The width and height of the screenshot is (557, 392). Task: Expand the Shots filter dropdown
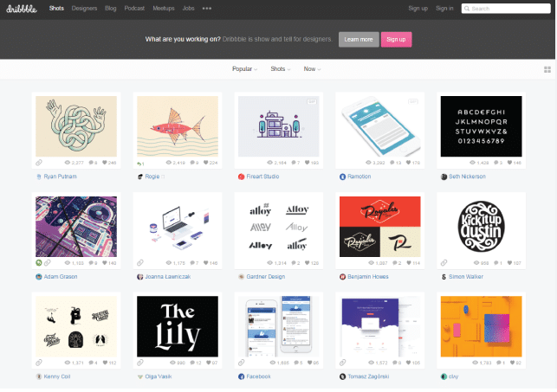click(x=280, y=69)
